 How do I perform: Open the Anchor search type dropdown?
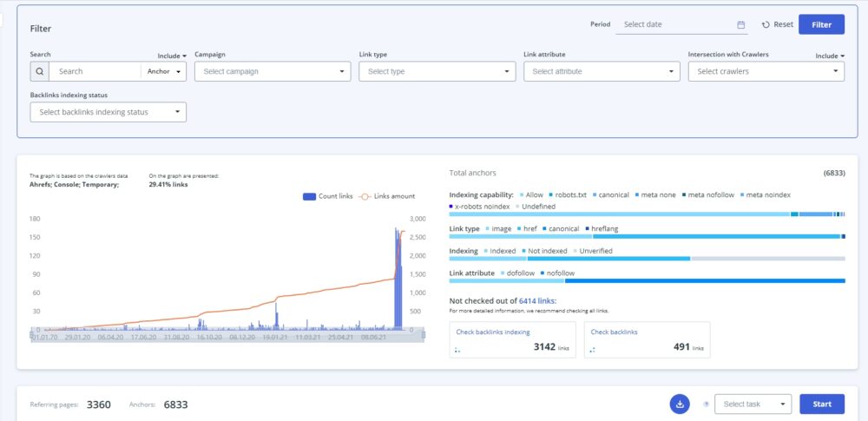click(x=164, y=71)
